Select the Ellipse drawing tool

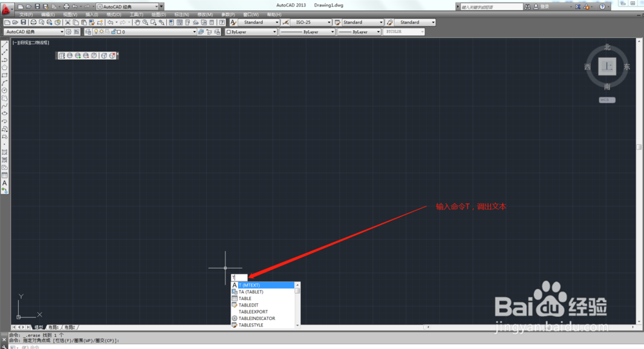[x=5, y=113]
